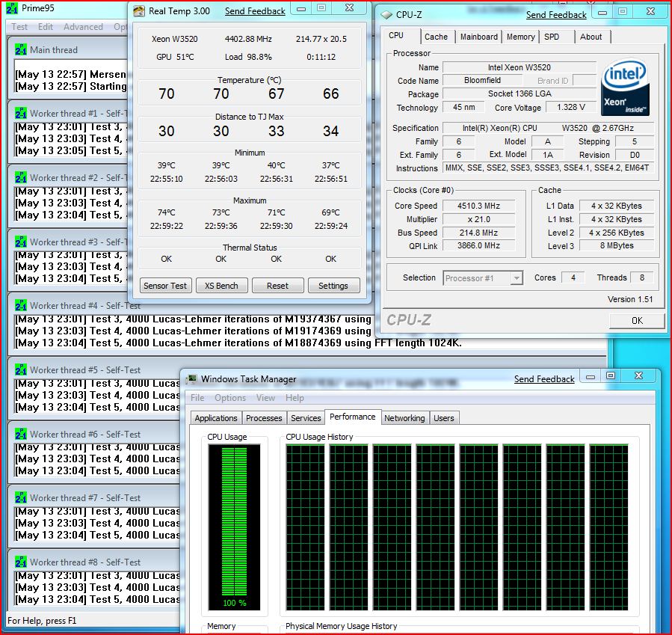Click the CPU Usage 100 % meter
The image size is (672, 635).
point(234,527)
